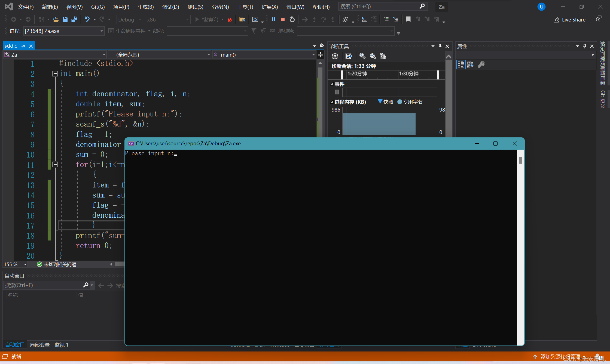The height and width of the screenshot is (364, 610).
Task: Click the properties wrench icon
Action: (481, 64)
